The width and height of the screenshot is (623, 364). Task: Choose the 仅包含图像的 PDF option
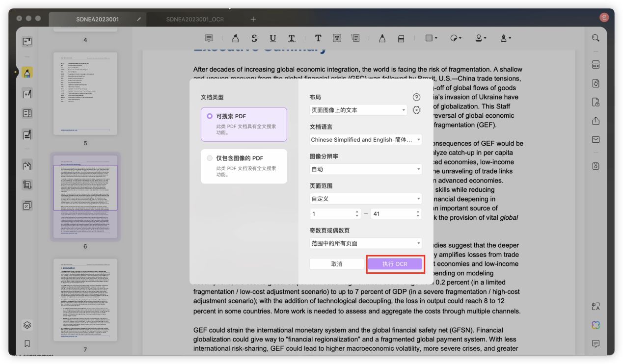[244, 166]
